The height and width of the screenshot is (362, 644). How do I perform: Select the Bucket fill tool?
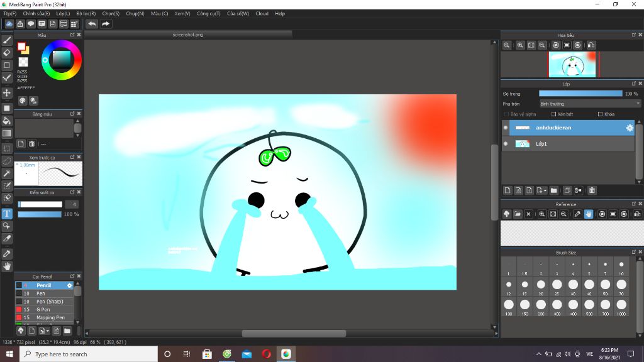coord(6,121)
